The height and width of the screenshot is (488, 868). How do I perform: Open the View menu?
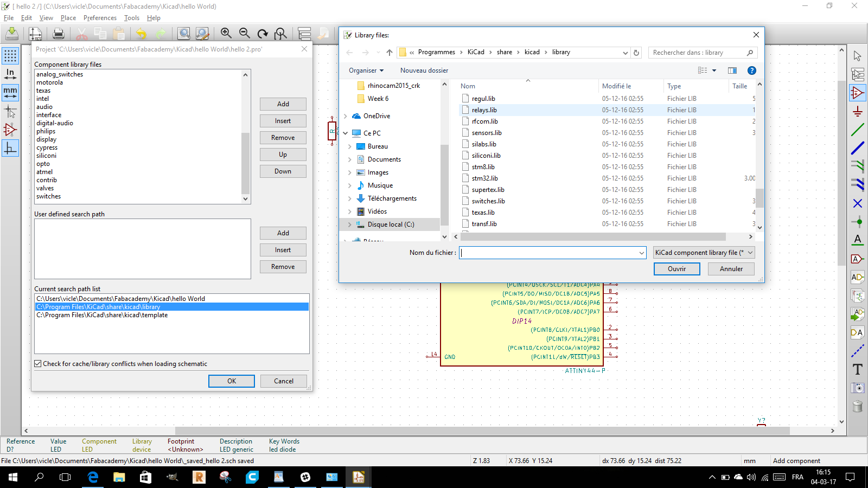46,18
